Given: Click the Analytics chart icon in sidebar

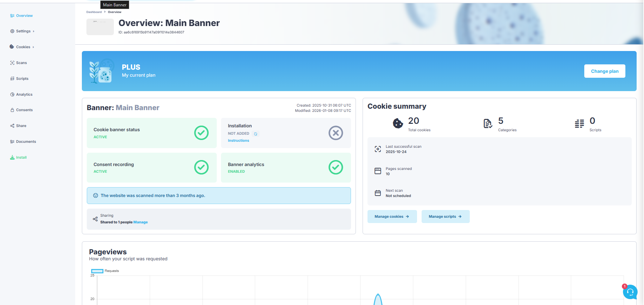Looking at the screenshot, I should click(x=12, y=95).
